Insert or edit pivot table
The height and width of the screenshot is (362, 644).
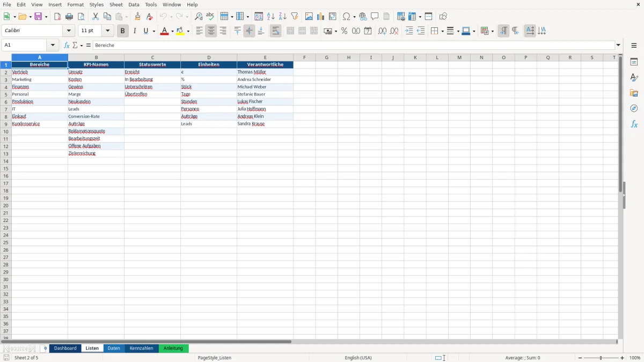(x=333, y=17)
